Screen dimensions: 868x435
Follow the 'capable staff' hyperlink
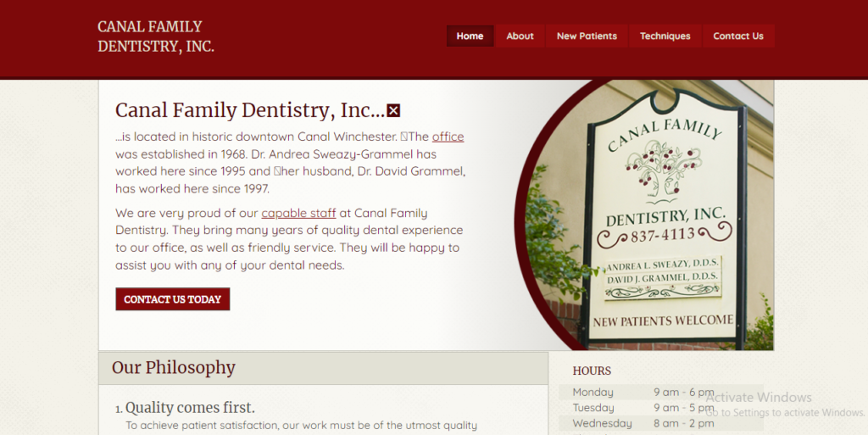[x=298, y=213]
